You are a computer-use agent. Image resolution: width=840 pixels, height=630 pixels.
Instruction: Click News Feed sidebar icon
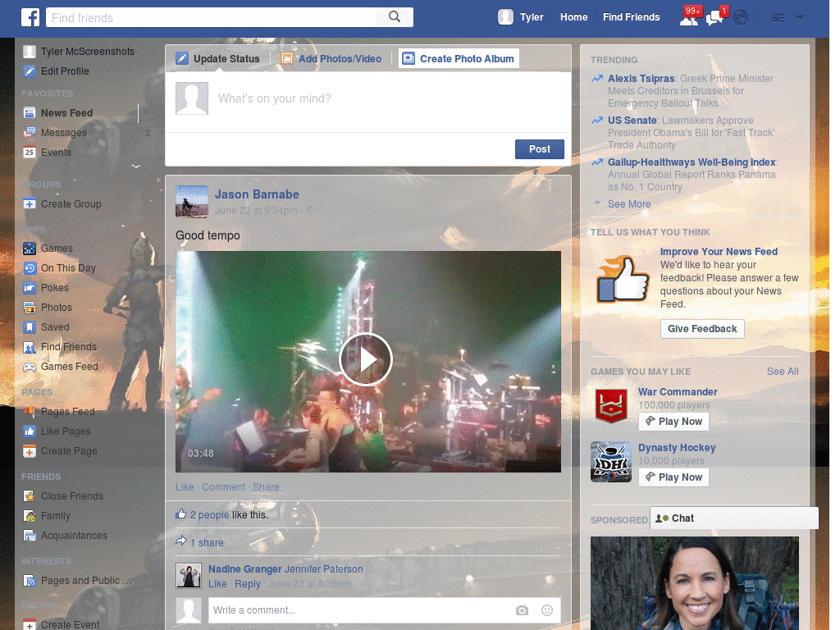click(x=30, y=112)
